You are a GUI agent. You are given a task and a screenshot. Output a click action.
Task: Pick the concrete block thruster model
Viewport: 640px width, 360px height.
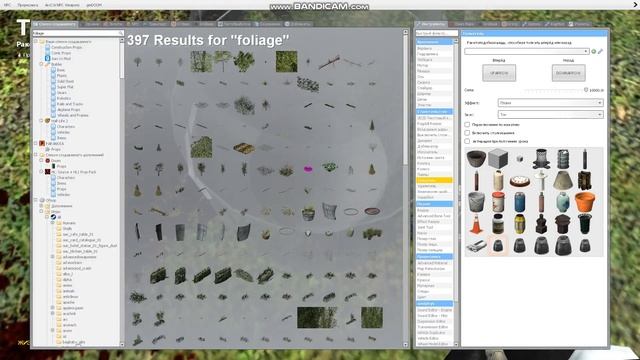pyautogui.click(x=498, y=158)
